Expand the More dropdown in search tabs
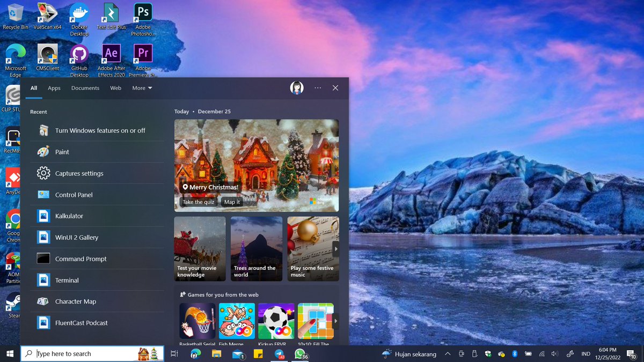 tap(142, 88)
